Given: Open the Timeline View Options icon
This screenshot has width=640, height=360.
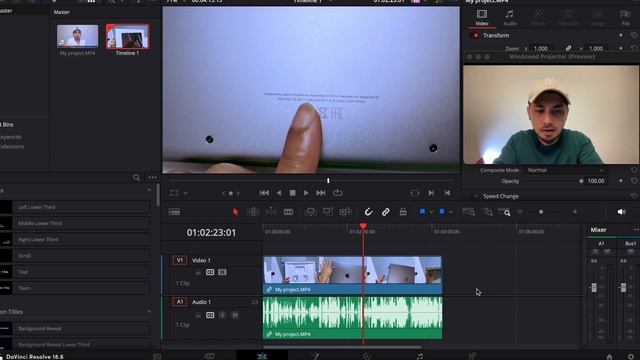Looking at the screenshot, I should (x=174, y=212).
